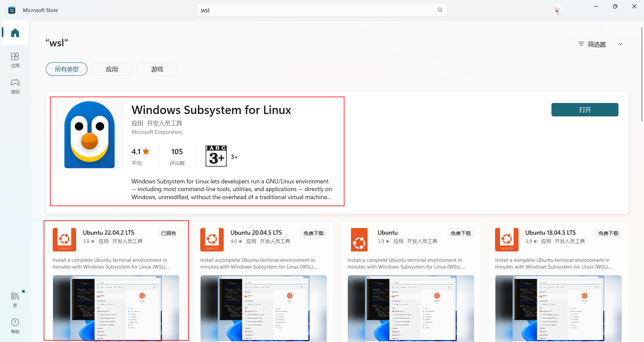This screenshot has width=644, height=342.
Task: Click 免费下载 on Ubuntu 20.04.5 LTS
Action: click(x=314, y=233)
